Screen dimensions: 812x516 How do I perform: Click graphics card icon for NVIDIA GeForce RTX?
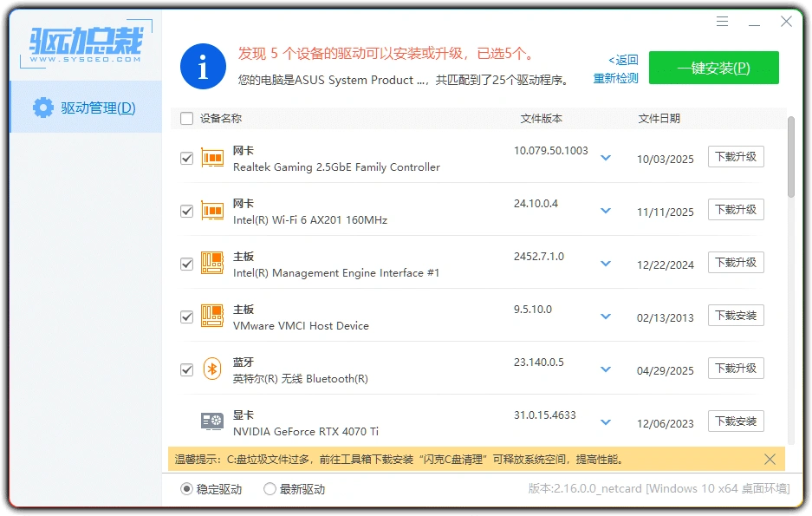(x=211, y=421)
